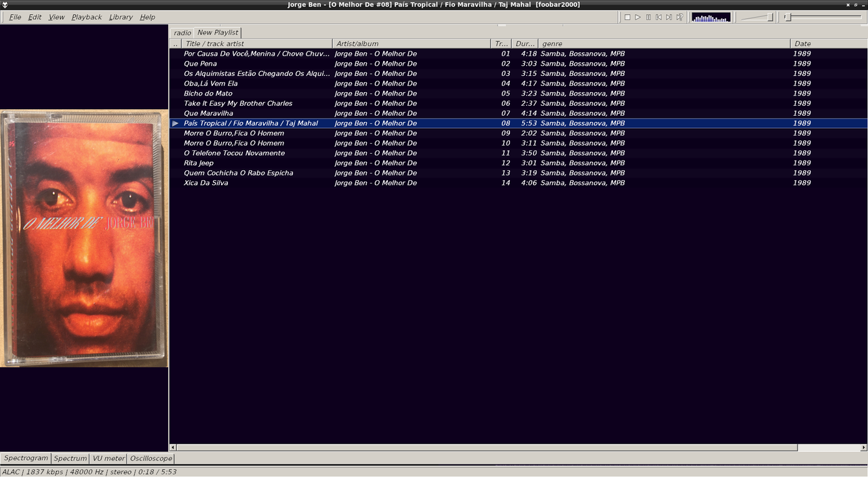Switch to the radio playlist tab
Image resolution: width=868 pixels, height=477 pixels.
click(182, 33)
